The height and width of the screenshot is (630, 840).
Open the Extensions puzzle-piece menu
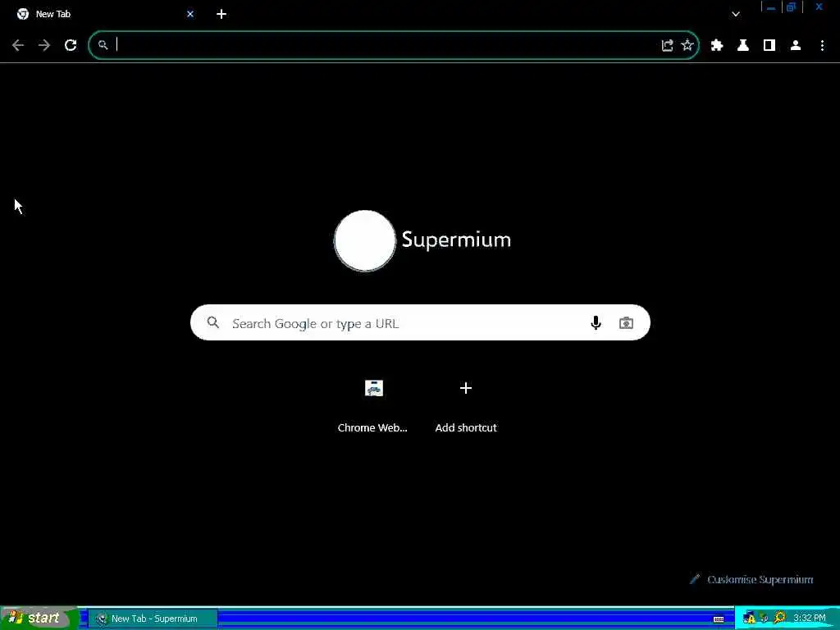click(x=717, y=46)
